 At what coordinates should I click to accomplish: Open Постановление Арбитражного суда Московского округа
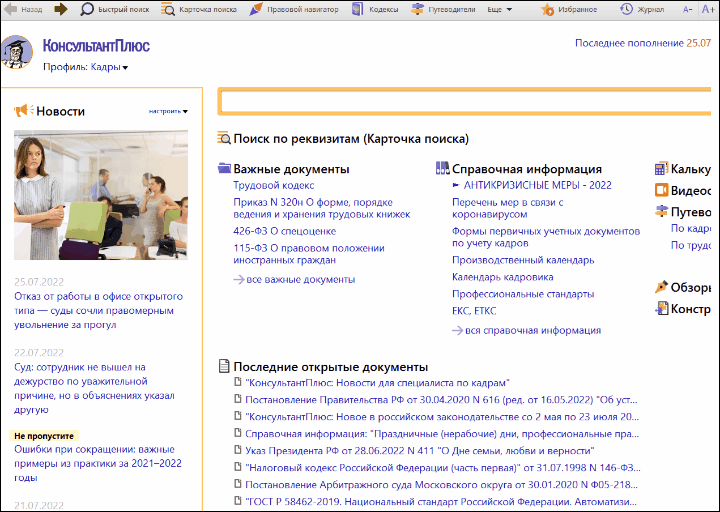tap(441, 485)
